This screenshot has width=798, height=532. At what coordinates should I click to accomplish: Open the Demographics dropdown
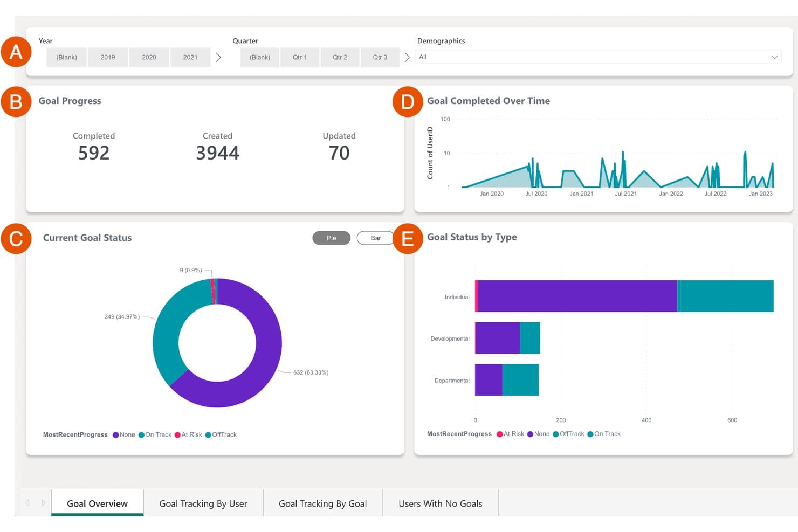pyautogui.click(x=598, y=57)
